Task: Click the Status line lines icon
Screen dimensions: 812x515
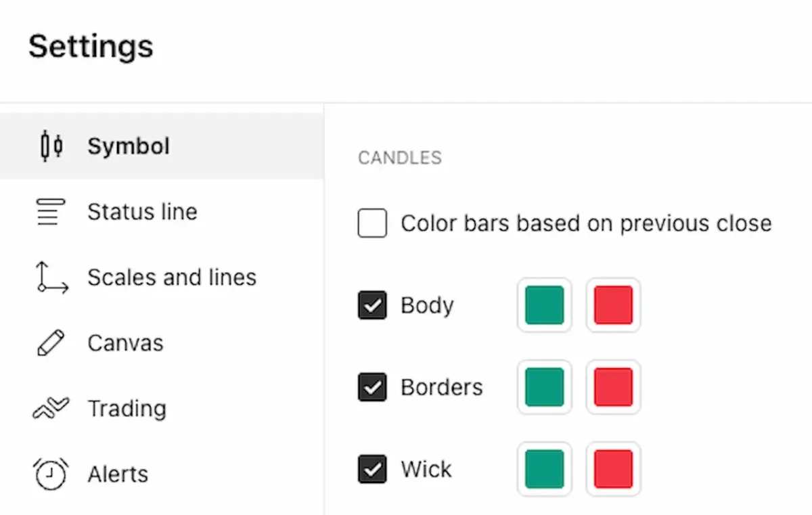Action: 51,212
